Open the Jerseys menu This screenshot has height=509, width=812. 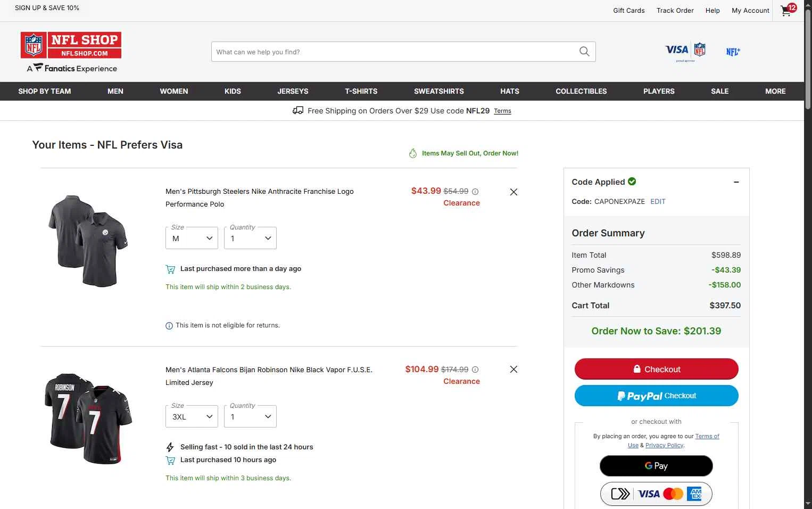[293, 91]
